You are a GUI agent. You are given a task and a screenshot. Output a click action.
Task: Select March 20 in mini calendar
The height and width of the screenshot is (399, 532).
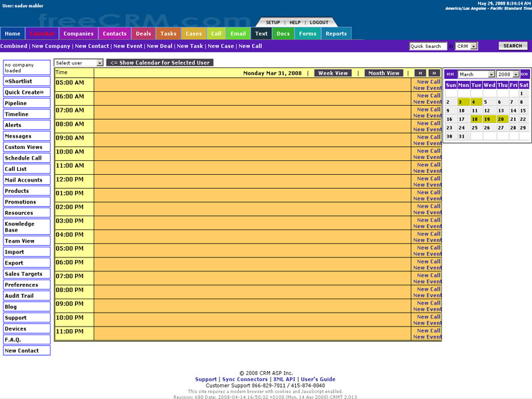(x=501, y=119)
